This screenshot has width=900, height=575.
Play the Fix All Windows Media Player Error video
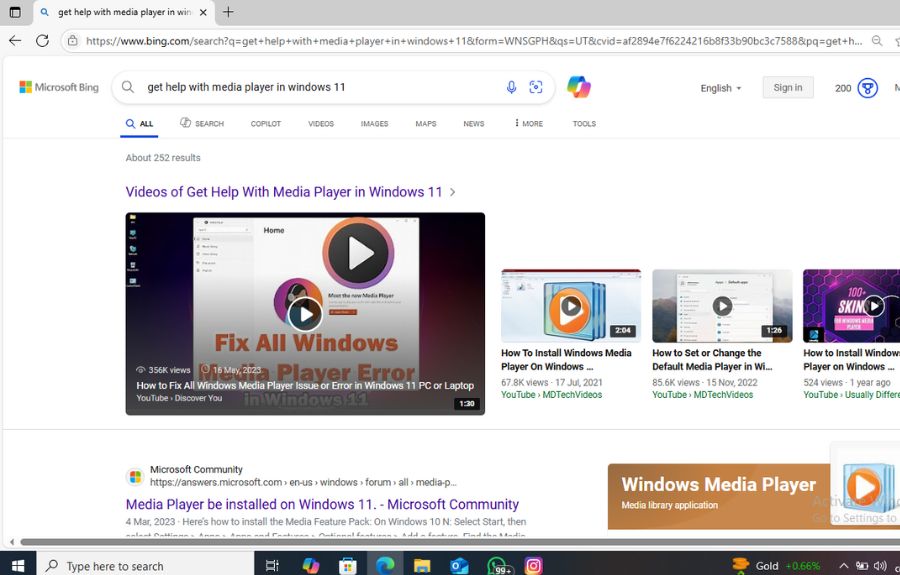click(x=305, y=314)
